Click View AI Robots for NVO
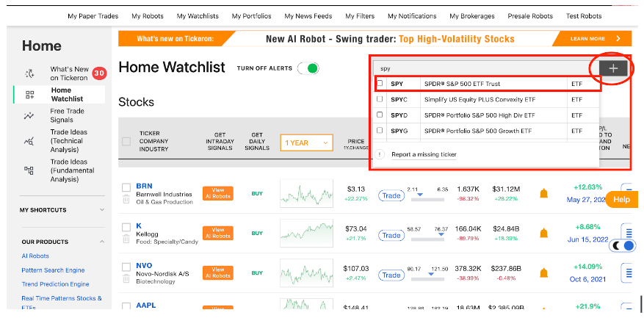 point(217,273)
